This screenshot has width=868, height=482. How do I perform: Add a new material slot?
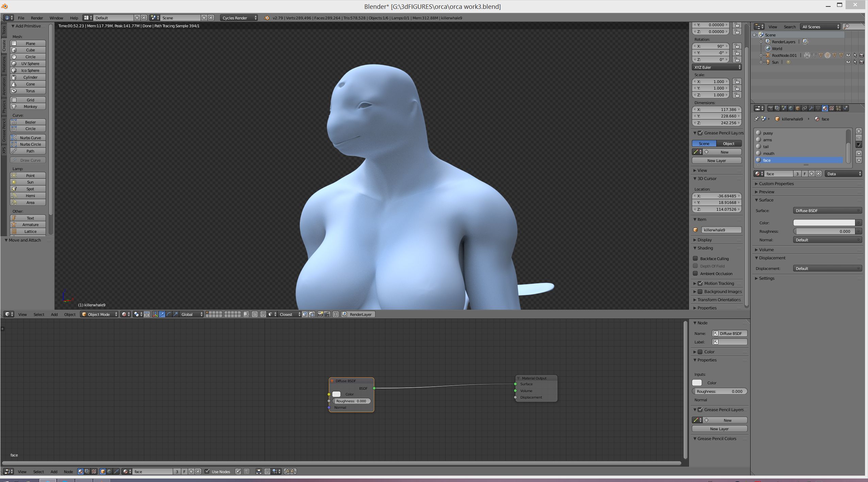pos(859,131)
